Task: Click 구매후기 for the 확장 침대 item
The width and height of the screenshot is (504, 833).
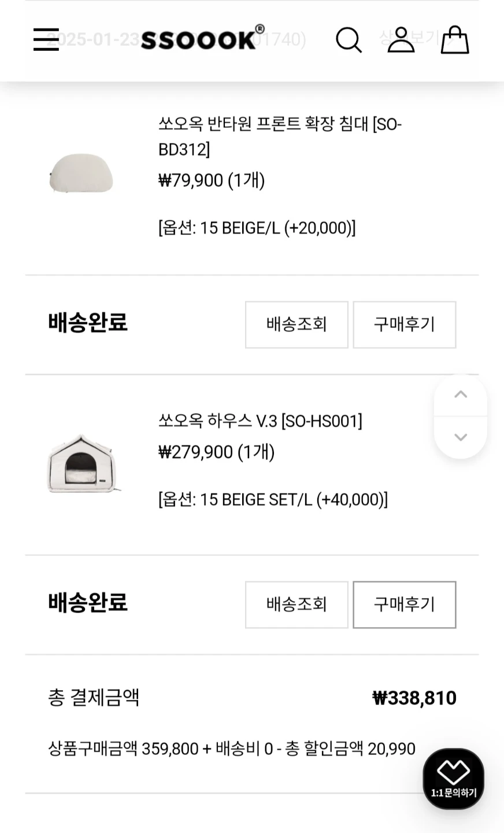Action: click(405, 325)
